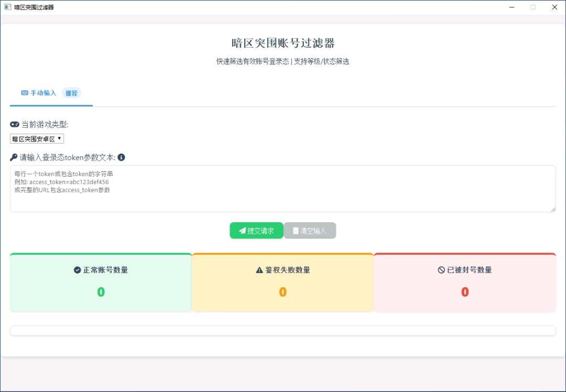
Task: Focus the token input text area
Action: [x=282, y=189]
